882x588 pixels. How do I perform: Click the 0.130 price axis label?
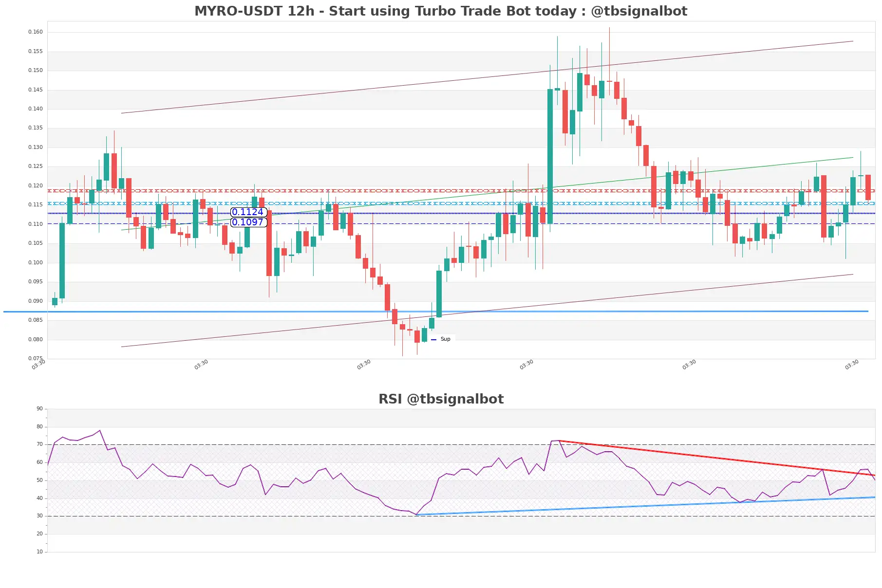(36, 147)
